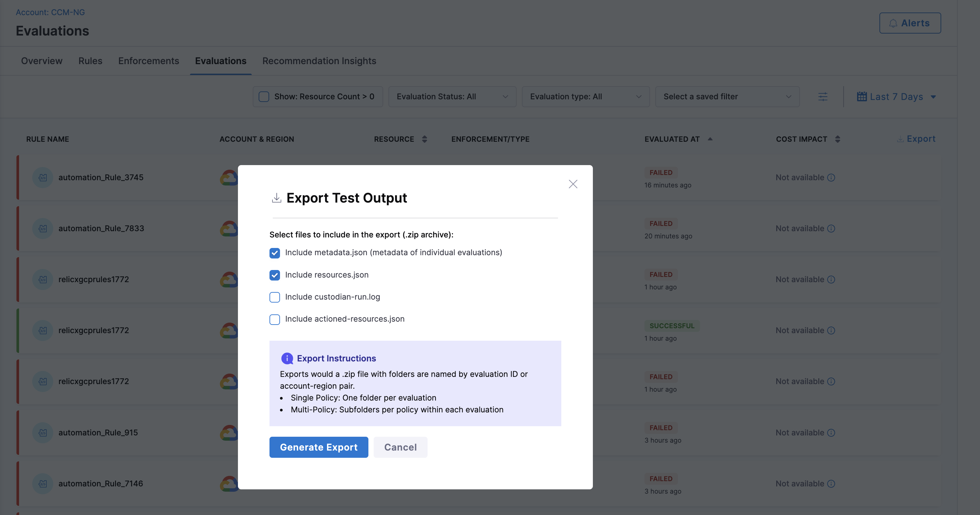Click rule icon beside automation_Rule_7833
Screen dimensions: 980x515
click(x=43, y=228)
